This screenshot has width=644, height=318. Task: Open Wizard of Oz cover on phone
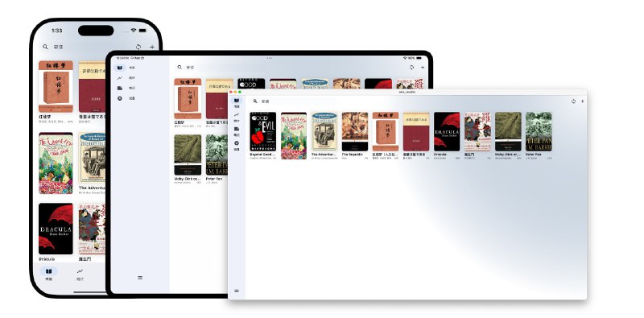click(x=56, y=163)
